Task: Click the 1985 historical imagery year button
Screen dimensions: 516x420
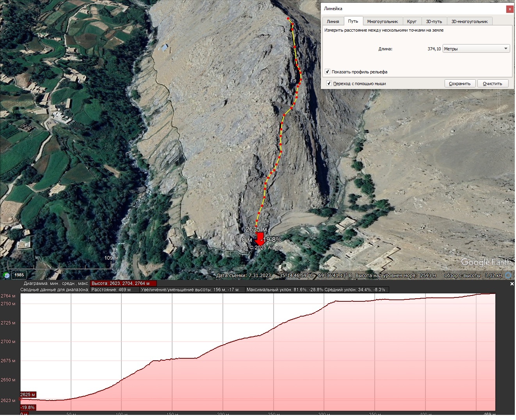Action: coord(19,275)
